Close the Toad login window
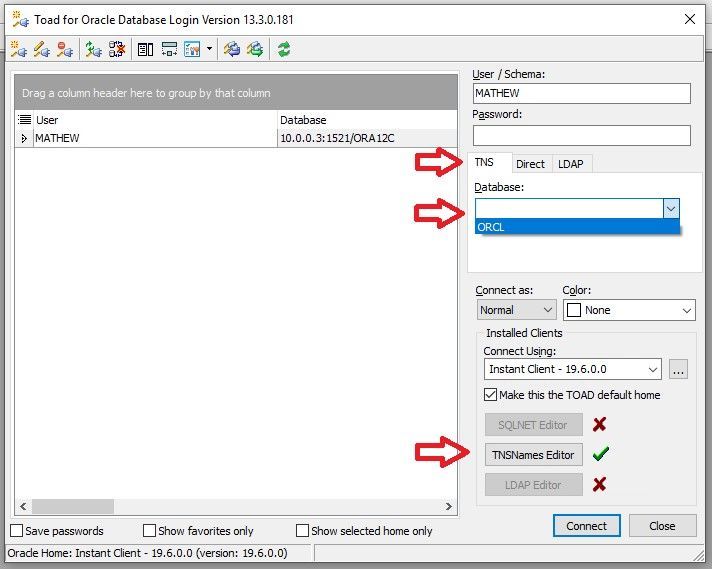 [690, 19]
